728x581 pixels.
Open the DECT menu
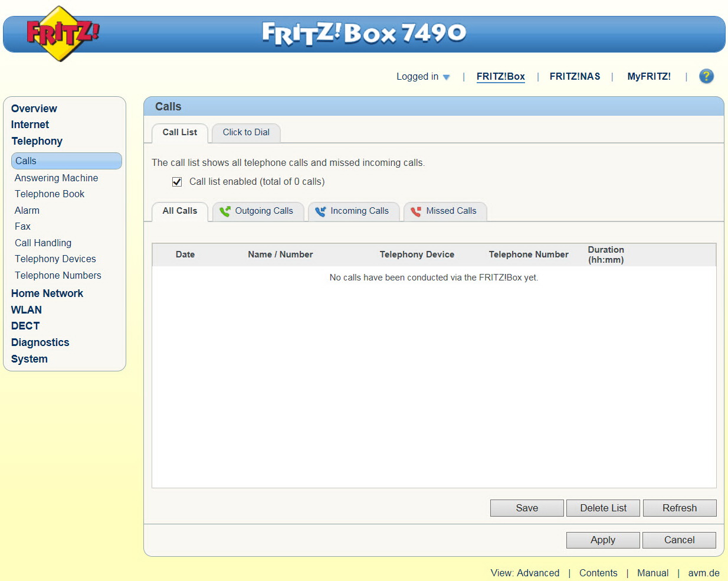pos(25,326)
